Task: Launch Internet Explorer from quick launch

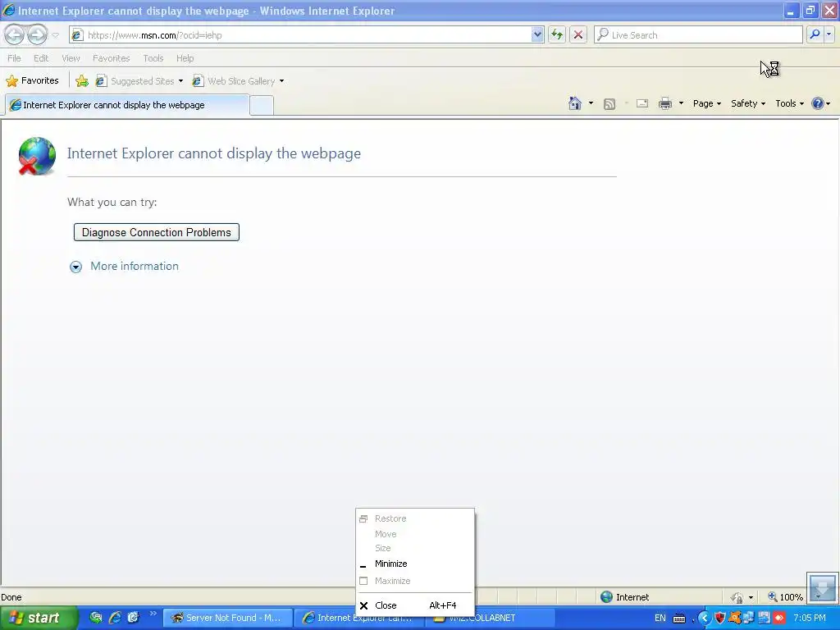Action: click(115, 618)
